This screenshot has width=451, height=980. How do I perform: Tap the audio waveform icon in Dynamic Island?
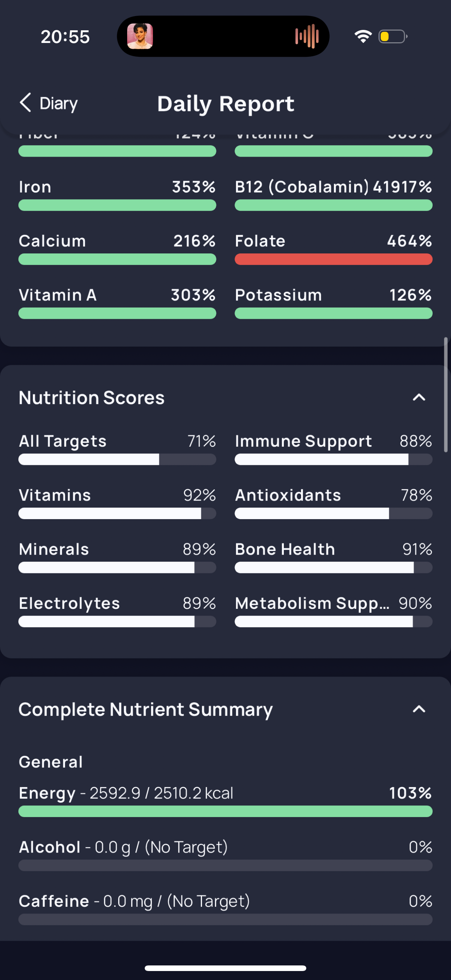click(307, 36)
